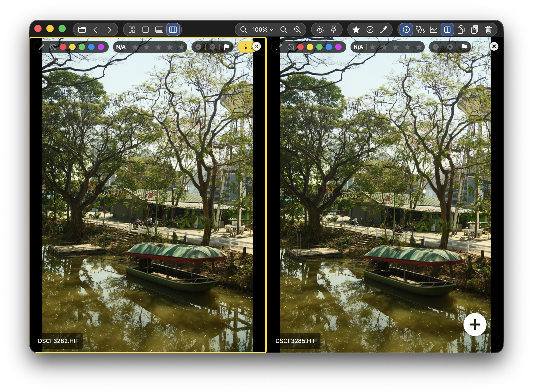Viewport: 533px width, 392px height.
Task: Apply the red color label to DSCF3285
Action: (301, 47)
